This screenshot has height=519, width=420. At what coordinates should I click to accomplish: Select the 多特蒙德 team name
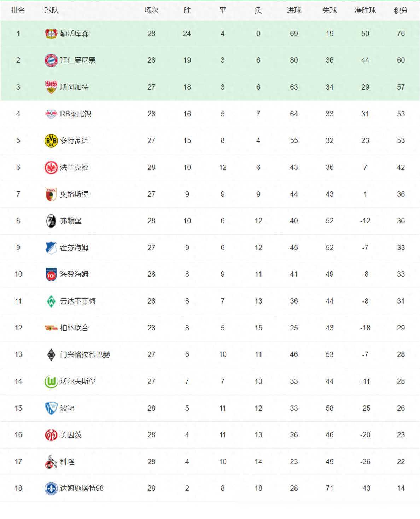[74, 141]
